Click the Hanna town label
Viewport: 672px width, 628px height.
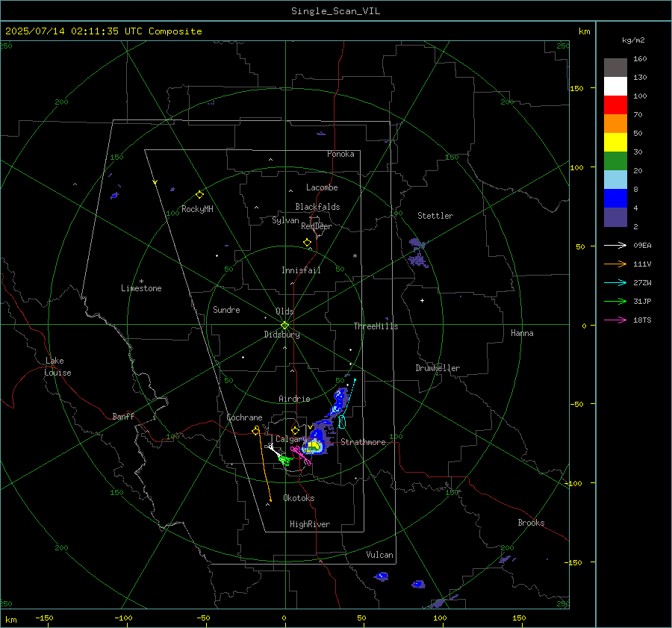pyautogui.click(x=522, y=333)
